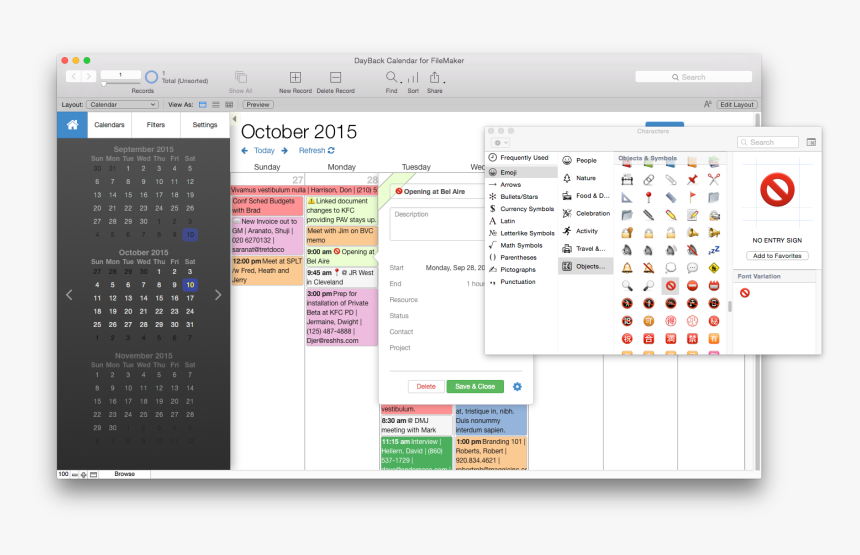Collapse Characters viewer with top-right icon
This screenshot has width=860, height=555.
[811, 143]
